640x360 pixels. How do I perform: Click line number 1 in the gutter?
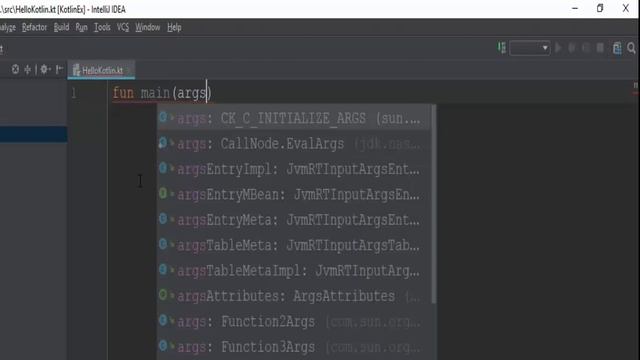(74, 93)
